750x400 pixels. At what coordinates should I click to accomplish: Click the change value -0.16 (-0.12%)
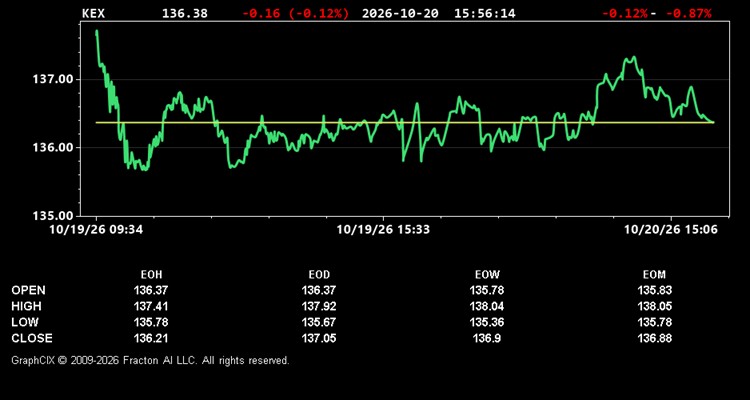pyautogui.click(x=296, y=13)
